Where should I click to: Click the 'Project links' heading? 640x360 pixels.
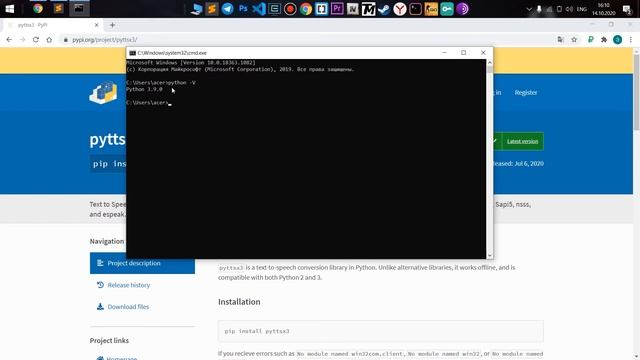coord(109,340)
